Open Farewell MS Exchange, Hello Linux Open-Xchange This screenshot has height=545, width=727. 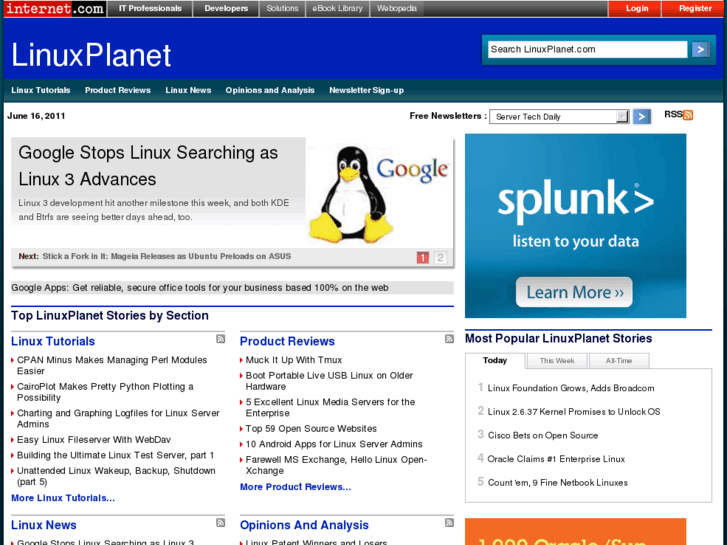pyautogui.click(x=336, y=465)
